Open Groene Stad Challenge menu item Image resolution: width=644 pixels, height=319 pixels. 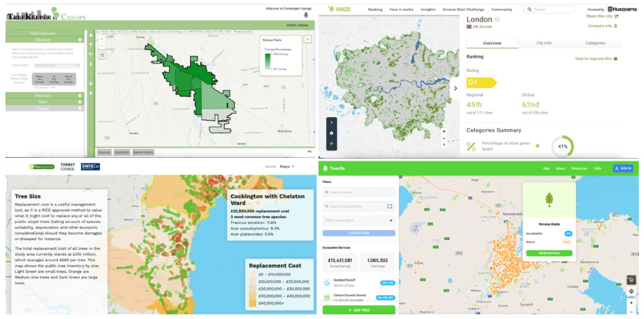[x=463, y=9]
